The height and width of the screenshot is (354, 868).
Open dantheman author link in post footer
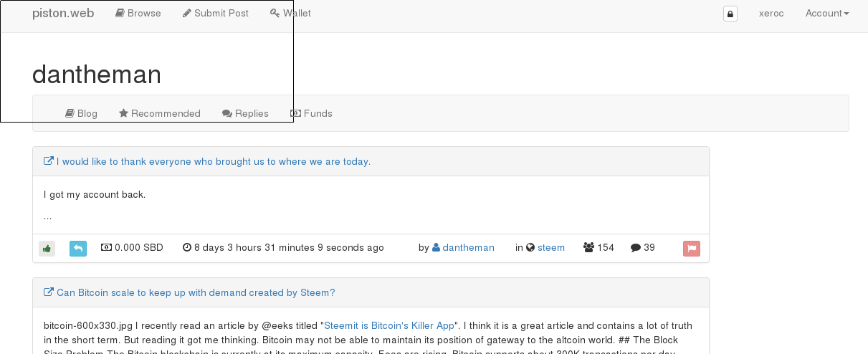tap(468, 247)
